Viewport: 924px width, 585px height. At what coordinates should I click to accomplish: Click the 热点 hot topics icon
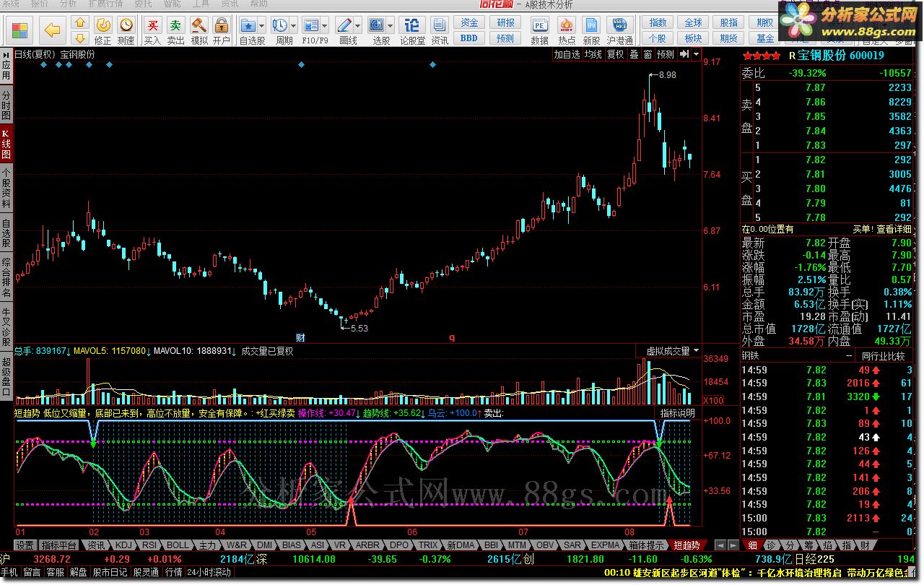pyautogui.click(x=567, y=30)
